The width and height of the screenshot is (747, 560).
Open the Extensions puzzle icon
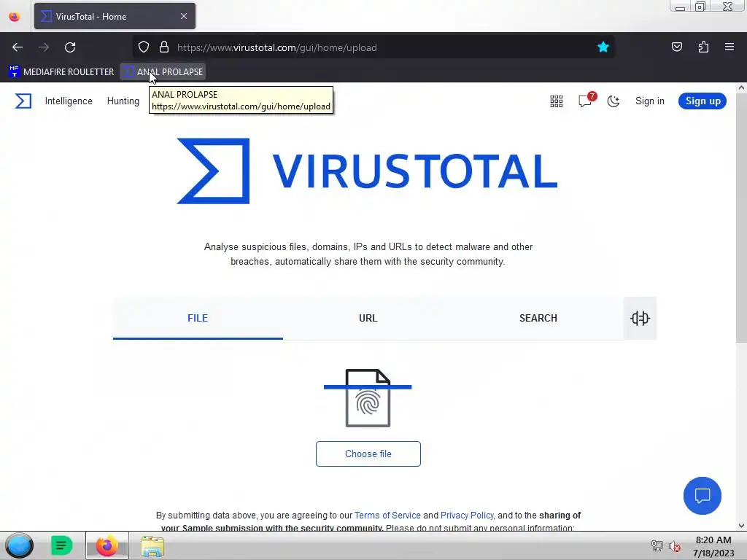(x=703, y=47)
